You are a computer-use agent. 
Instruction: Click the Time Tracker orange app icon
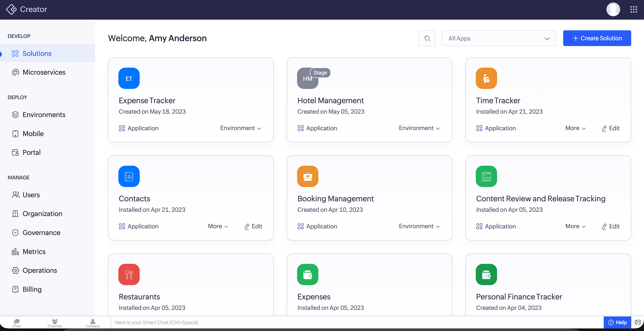(x=486, y=78)
